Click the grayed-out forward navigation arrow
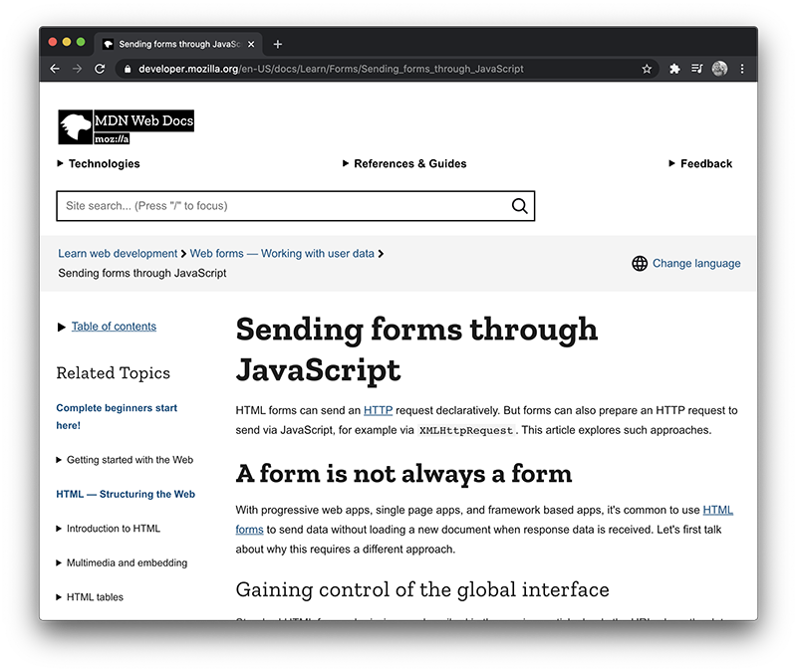Image resolution: width=797 pixels, height=672 pixels. click(77, 69)
